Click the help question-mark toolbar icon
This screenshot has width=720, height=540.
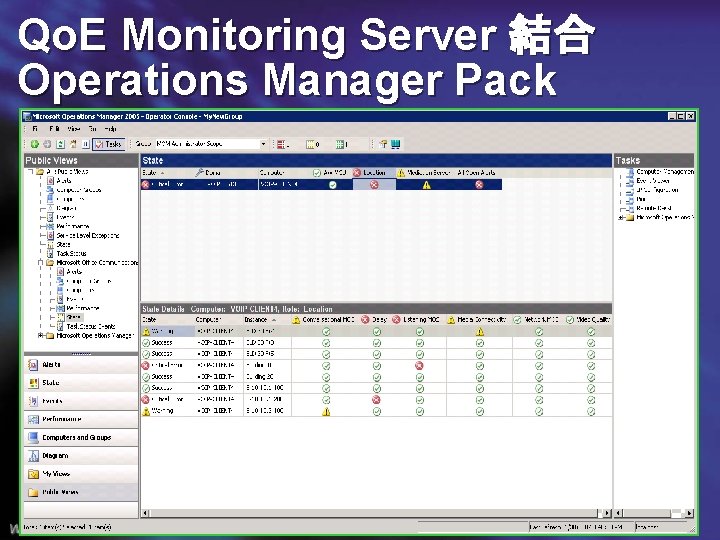383,144
